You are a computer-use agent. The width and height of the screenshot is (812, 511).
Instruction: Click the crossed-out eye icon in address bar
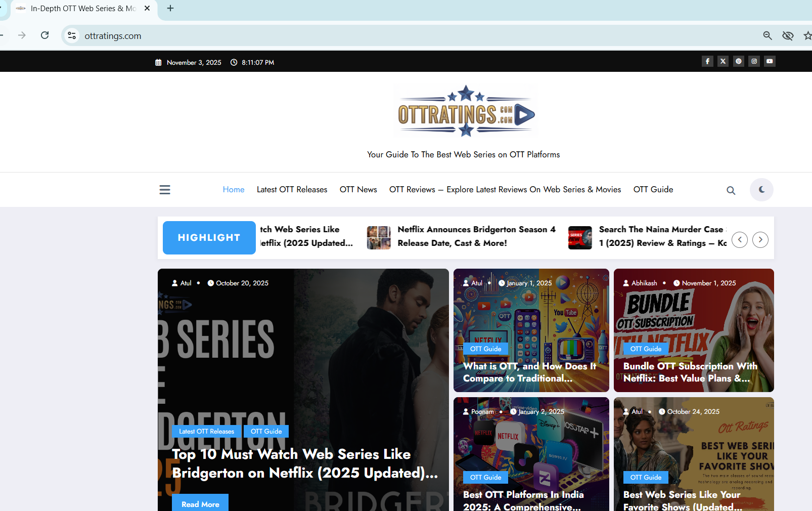788,35
